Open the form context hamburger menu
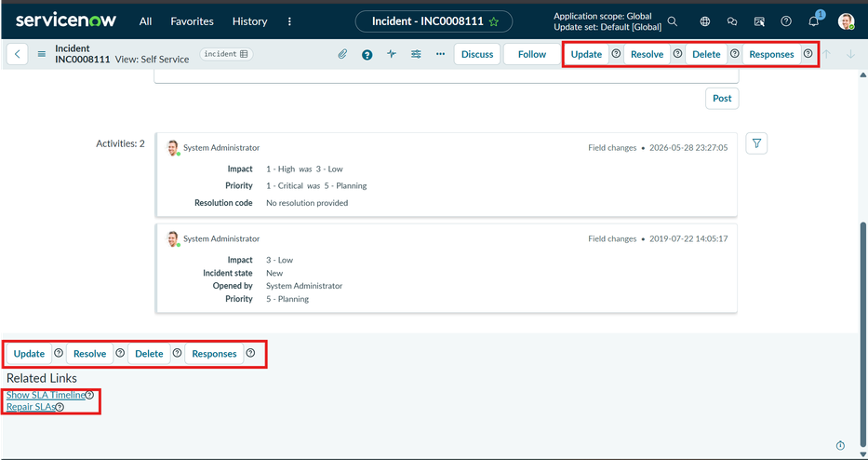This screenshot has width=868, height=460. (42, 54)
